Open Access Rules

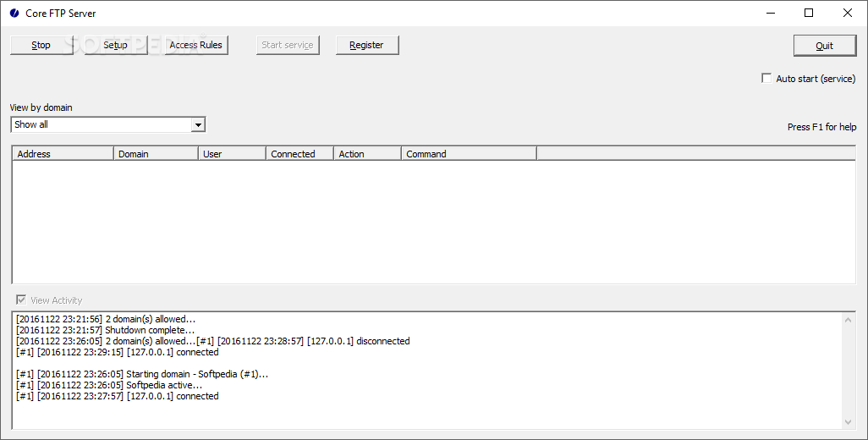coord(196,46)
